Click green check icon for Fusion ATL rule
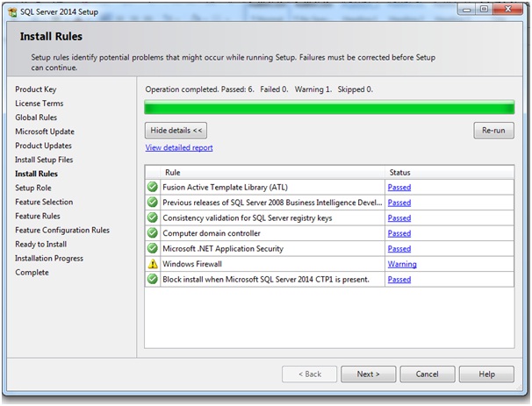Screen dimensions: 532x406 (153, 187)
